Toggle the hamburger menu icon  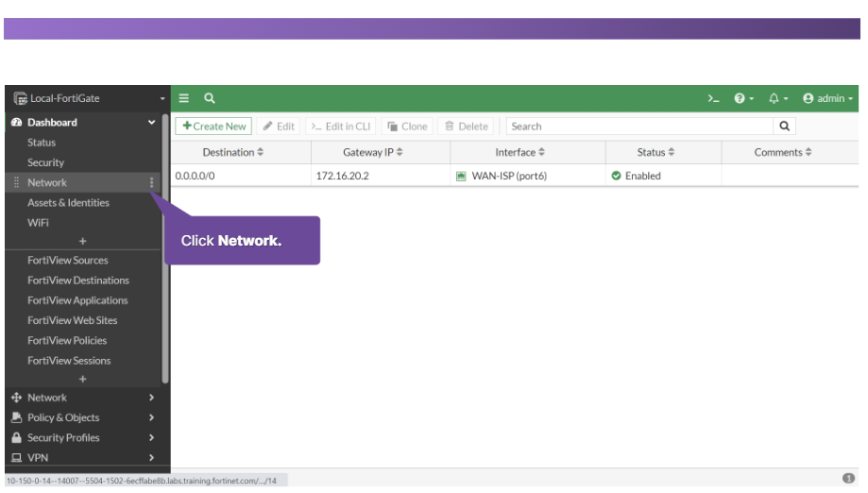pos(184,98)
